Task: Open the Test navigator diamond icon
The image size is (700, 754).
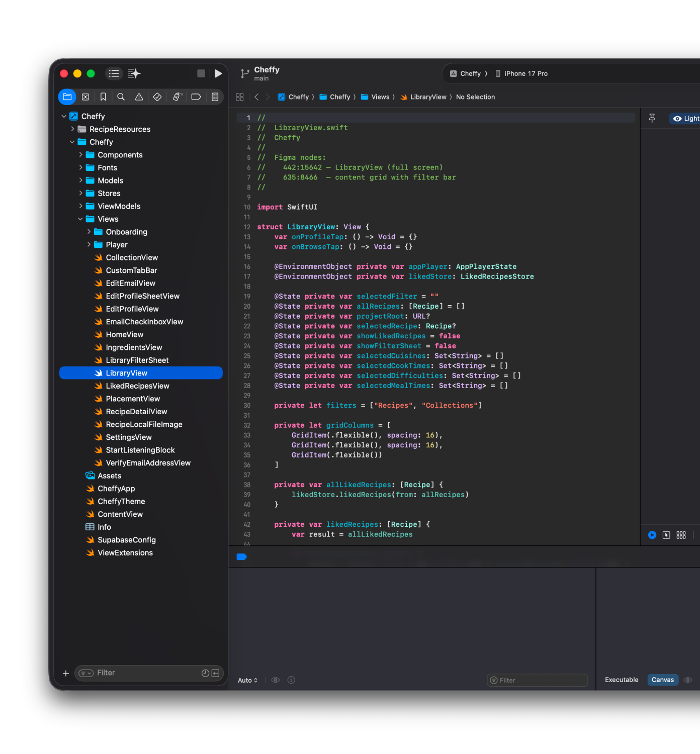Action: point(157,97)
